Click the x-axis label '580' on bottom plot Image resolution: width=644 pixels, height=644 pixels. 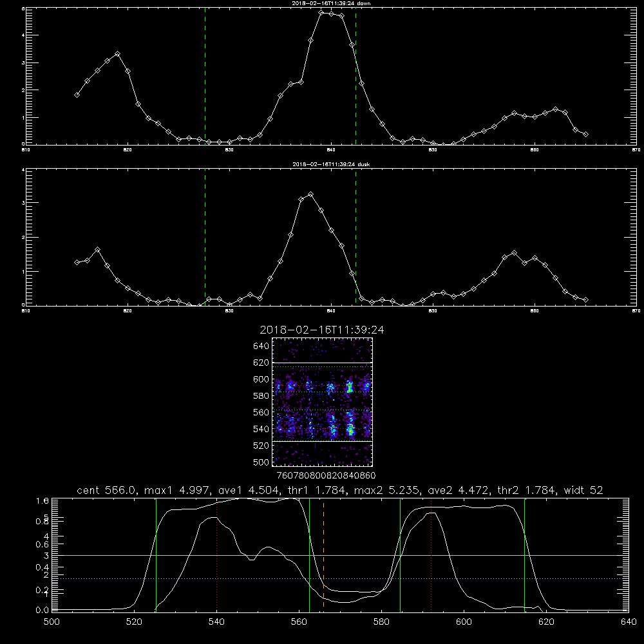(x=381, y=622)
